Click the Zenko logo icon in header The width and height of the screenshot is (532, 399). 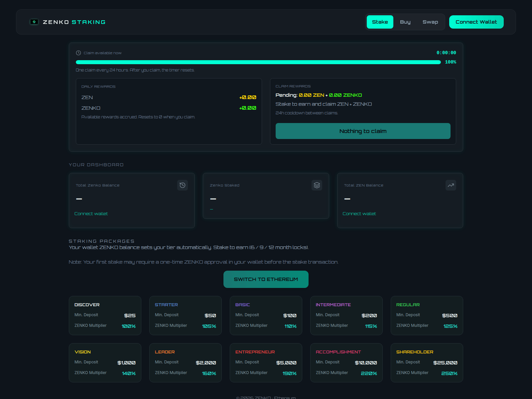35,22
